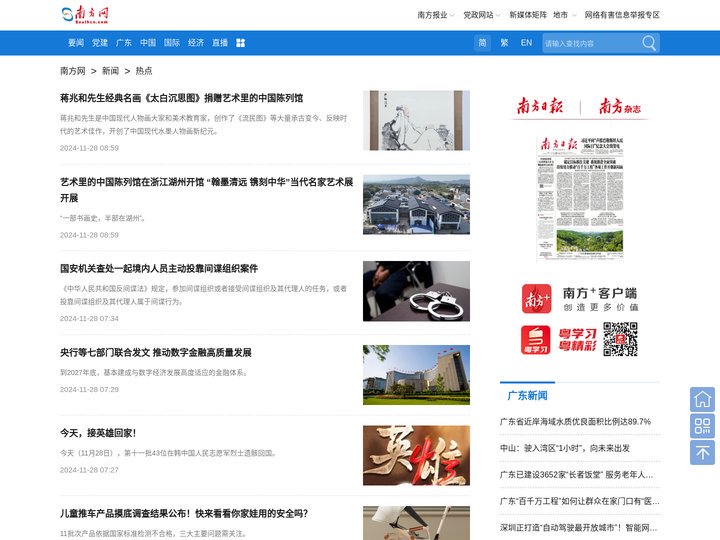Open article on 艺术里的中国陈列馆 opening in 湖州
The height and width of the screenshot is (540, 720).
(207, 190)
